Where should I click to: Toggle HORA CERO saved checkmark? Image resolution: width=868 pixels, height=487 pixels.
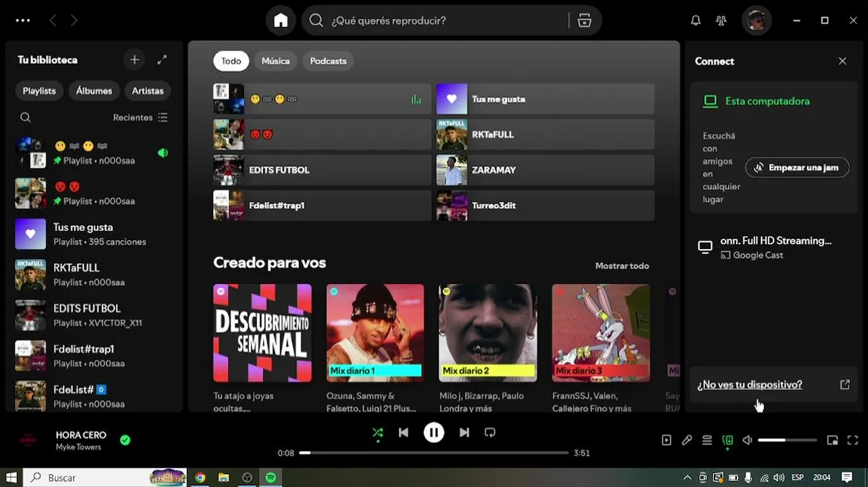click(125, 440)
